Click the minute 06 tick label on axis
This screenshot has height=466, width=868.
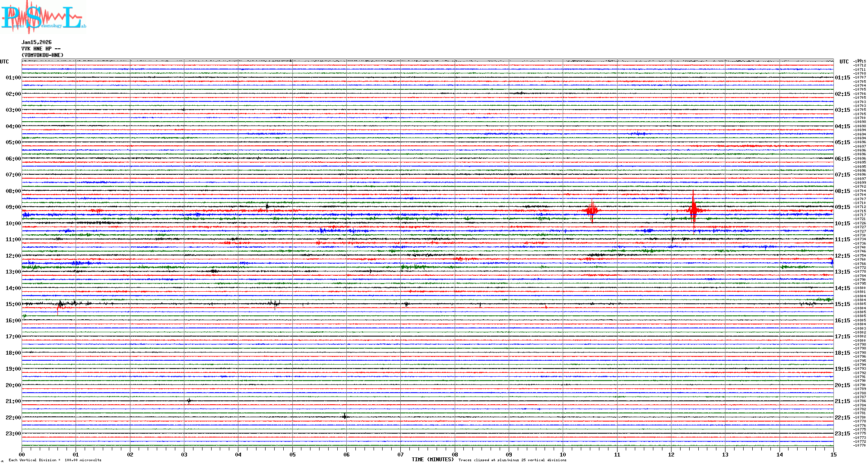pyautogui.click(x=346, y=455)
